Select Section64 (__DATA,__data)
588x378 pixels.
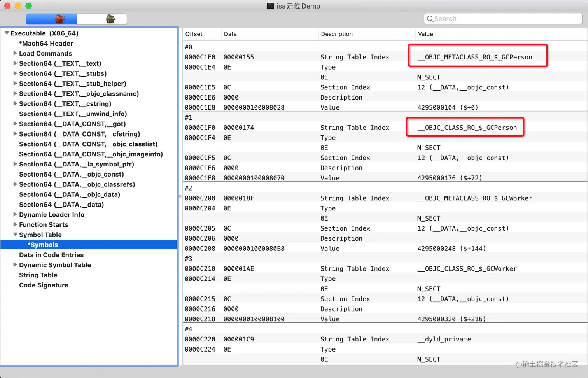(x=61, y=205)
